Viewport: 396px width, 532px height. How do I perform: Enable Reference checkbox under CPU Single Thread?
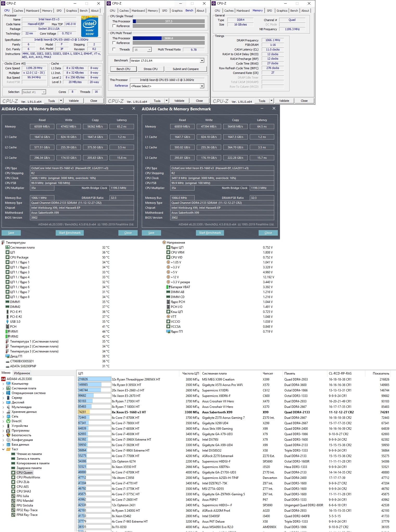click(114, 26)
